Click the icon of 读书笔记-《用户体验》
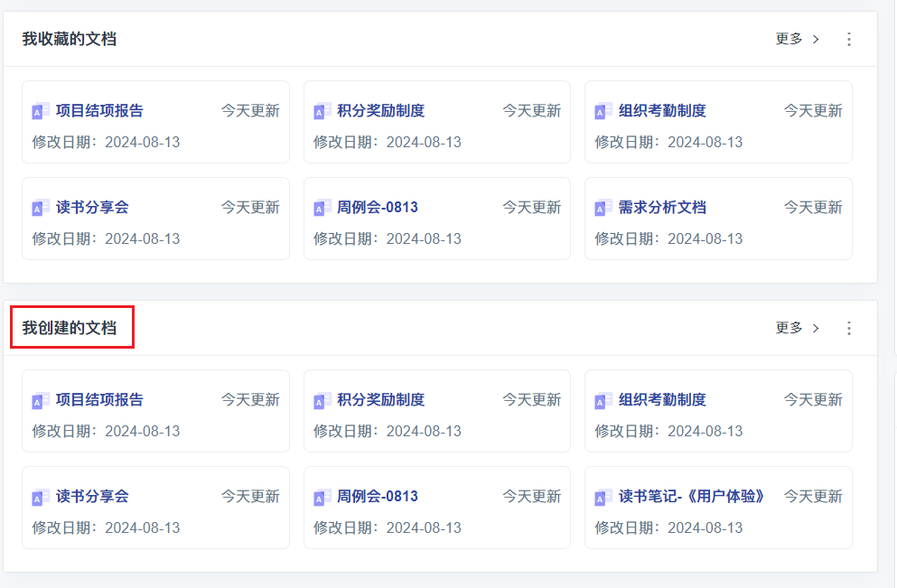Screen dimensions: 897x588 pos(602,496)
